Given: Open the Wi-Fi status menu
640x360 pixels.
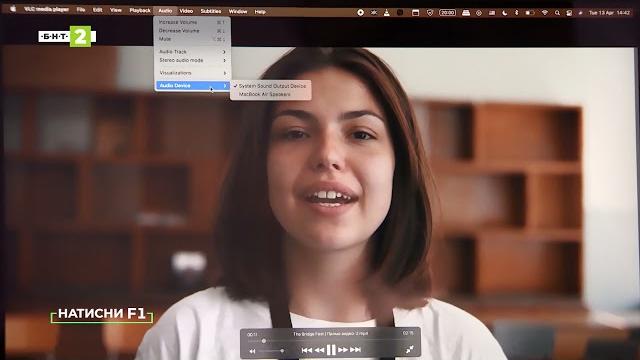Looking at the screenshot, I should [544, 13].
